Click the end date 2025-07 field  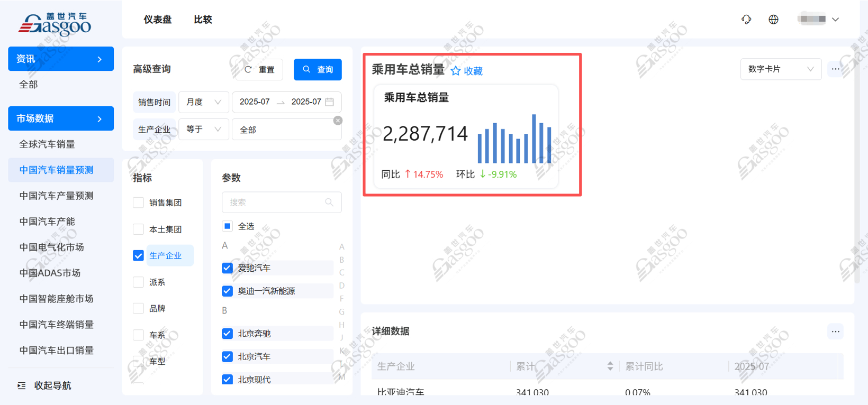tap(306, 102)
